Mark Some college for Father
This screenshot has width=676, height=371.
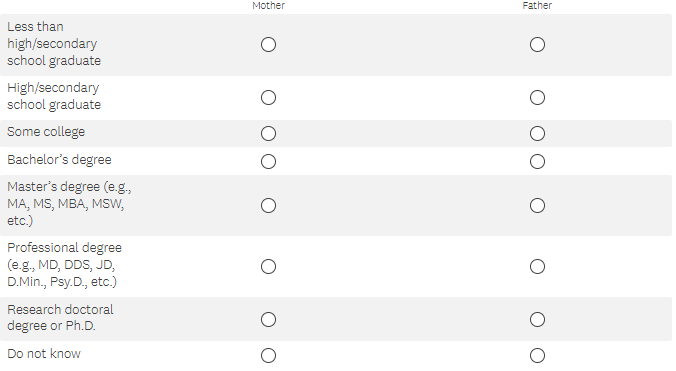point(537,133)
